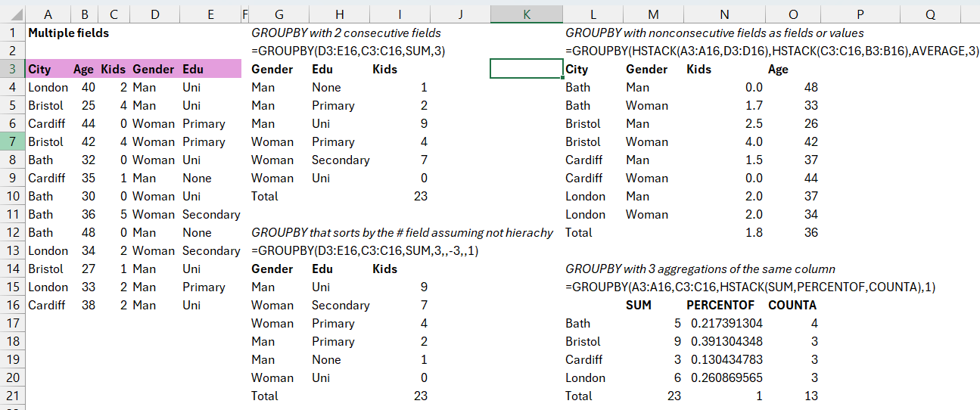The image size is (980, 410).
Task: Select the column K header
Action: coord(526,14)
